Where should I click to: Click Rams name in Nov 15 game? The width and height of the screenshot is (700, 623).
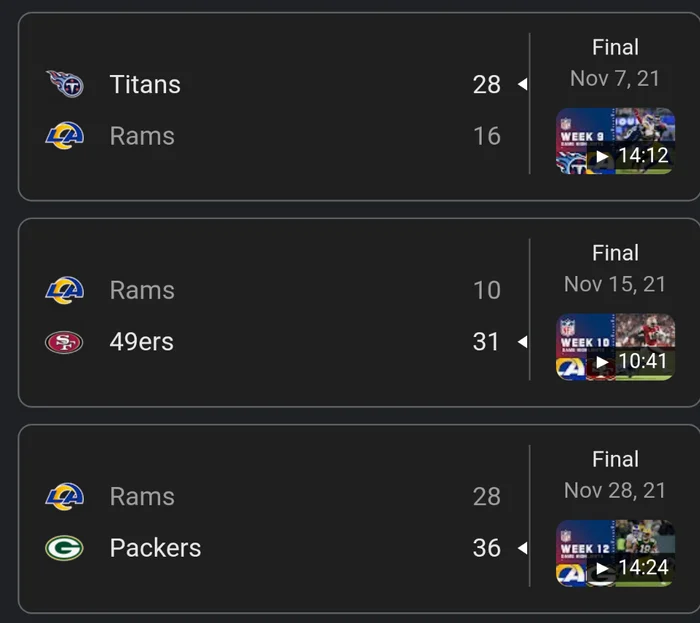click(x=142, y=290)
